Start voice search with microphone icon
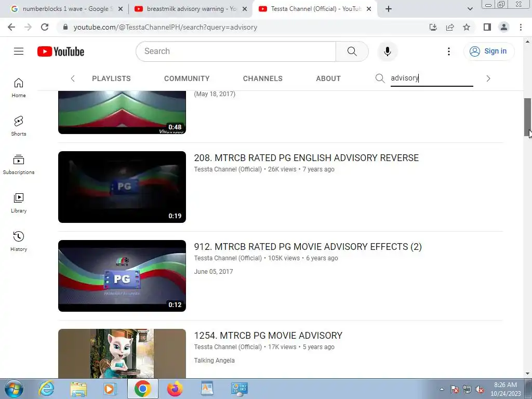532x399 pixels. [387, 51]
